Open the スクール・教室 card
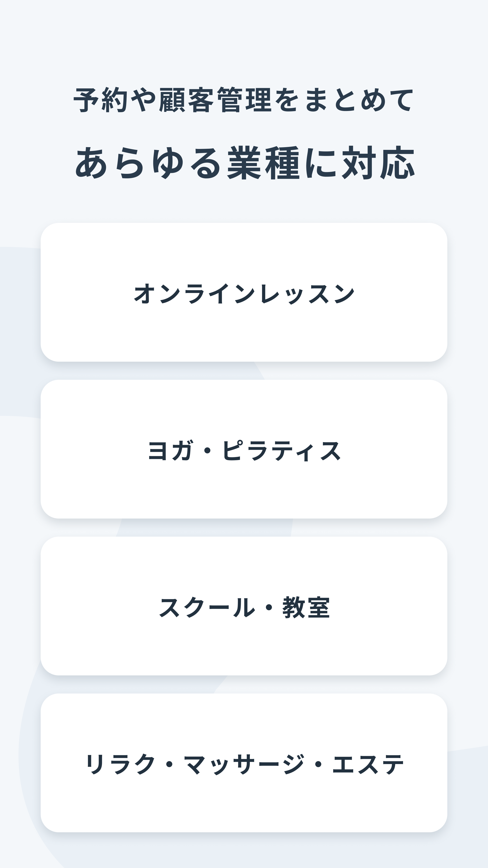The image size is (488, 868). point(244,606)
